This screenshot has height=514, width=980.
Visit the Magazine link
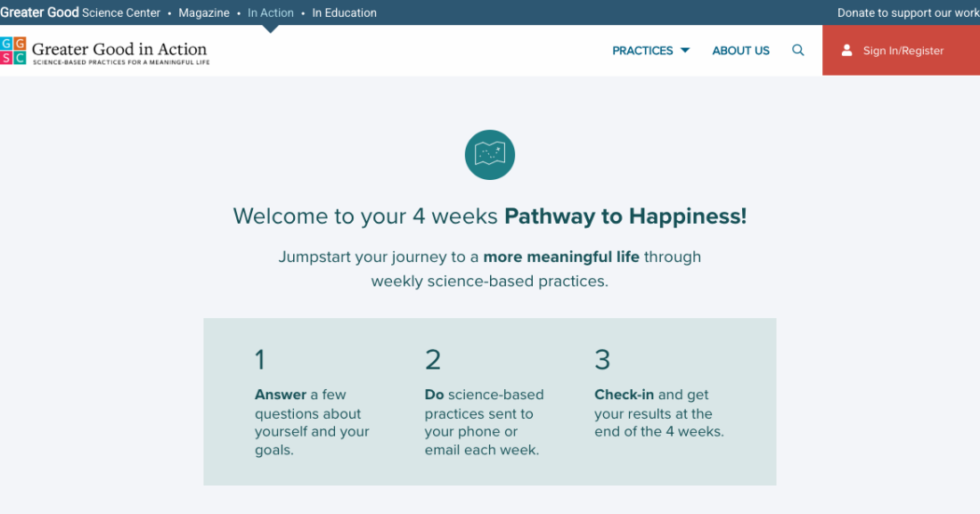coord(204,12)
